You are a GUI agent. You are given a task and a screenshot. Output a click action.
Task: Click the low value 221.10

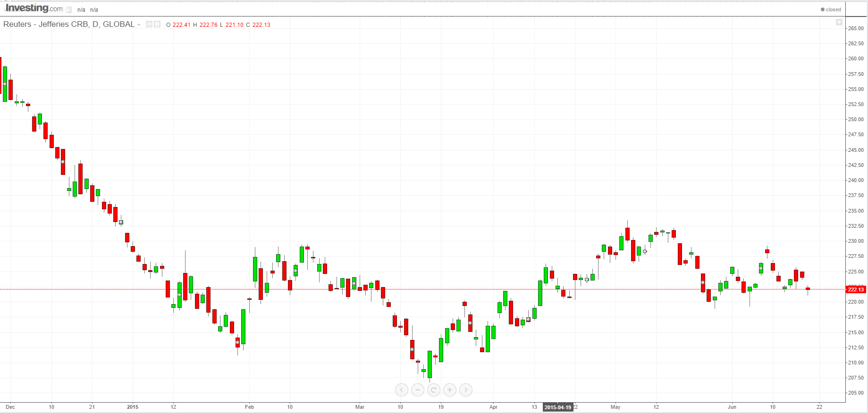point(234,25)
